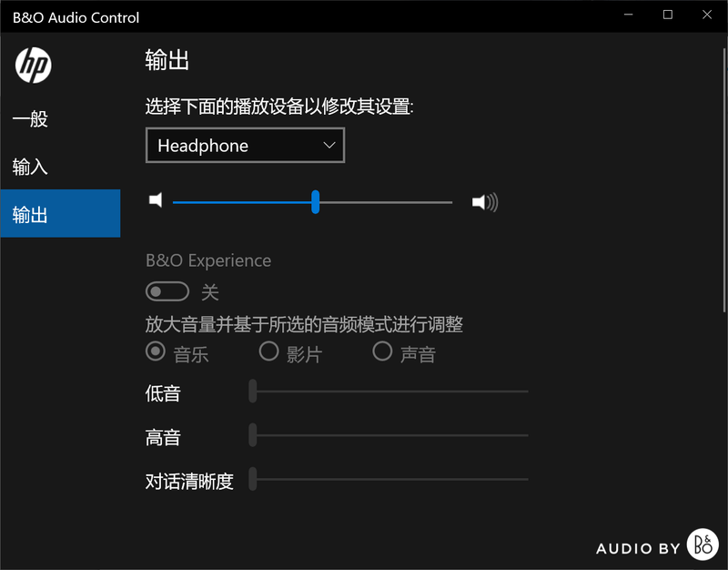The image size is (728, 570).
Task: Click the output volume slider handle
Action: pyautogui.click(x=316, y=202)
